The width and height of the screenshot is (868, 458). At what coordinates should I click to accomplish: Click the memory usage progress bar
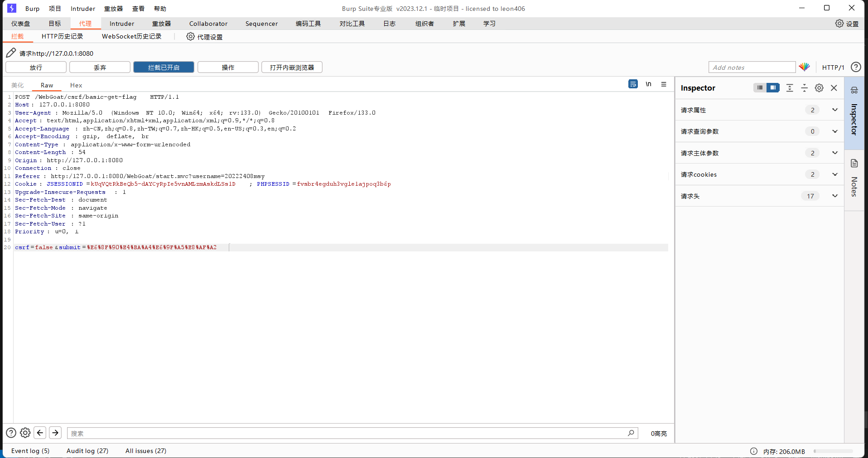pyautogui.click(x=833, y=451)
